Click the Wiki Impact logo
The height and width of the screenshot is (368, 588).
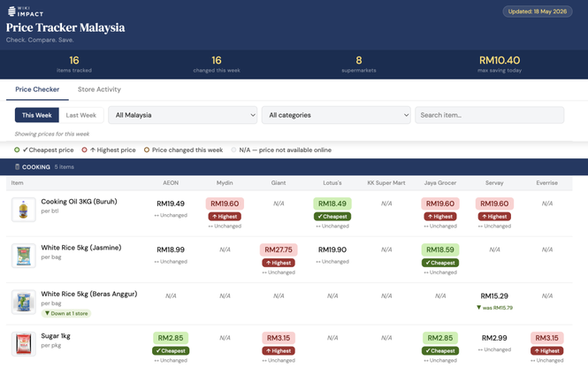(26, 11)
